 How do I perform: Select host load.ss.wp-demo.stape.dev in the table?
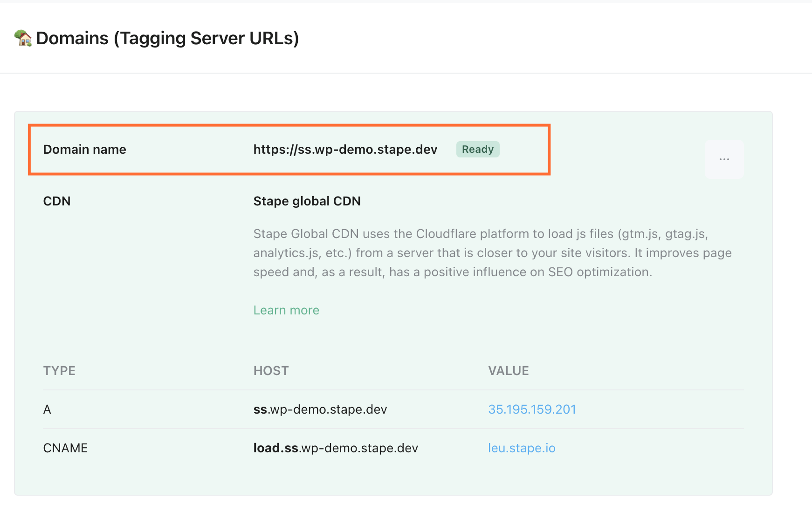(335, 448)
